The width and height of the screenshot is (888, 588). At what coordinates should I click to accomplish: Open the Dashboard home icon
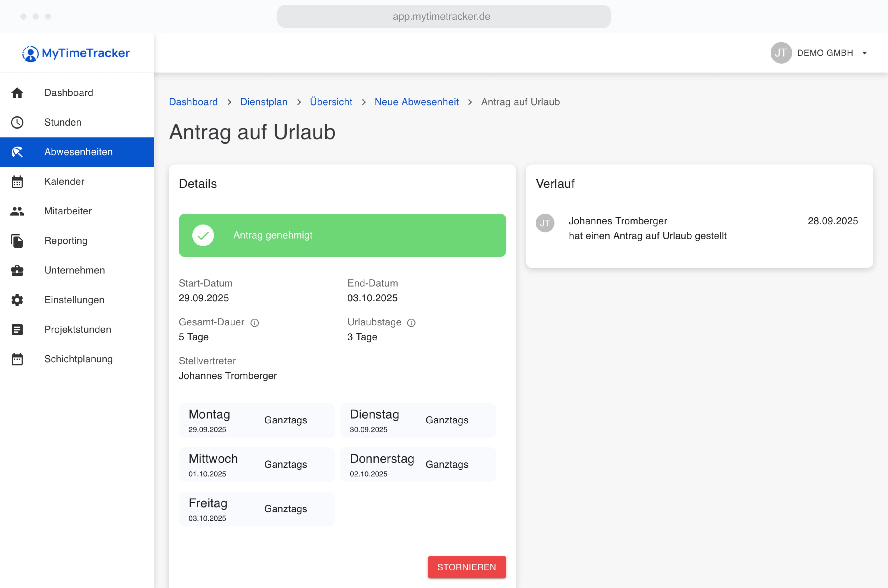pos(17,93)
